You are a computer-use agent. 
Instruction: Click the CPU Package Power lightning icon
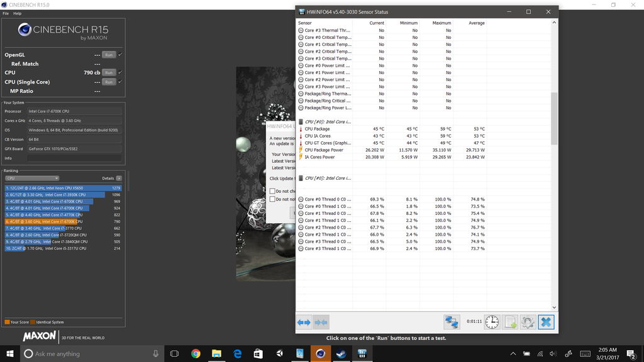pyautogui.click(x=301, y=150)
